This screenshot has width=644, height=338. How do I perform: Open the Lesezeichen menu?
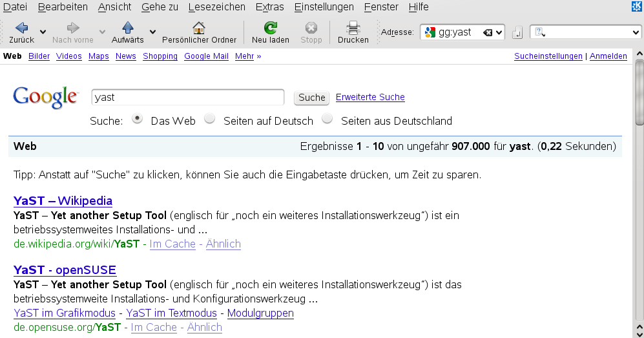coord(217,7)
